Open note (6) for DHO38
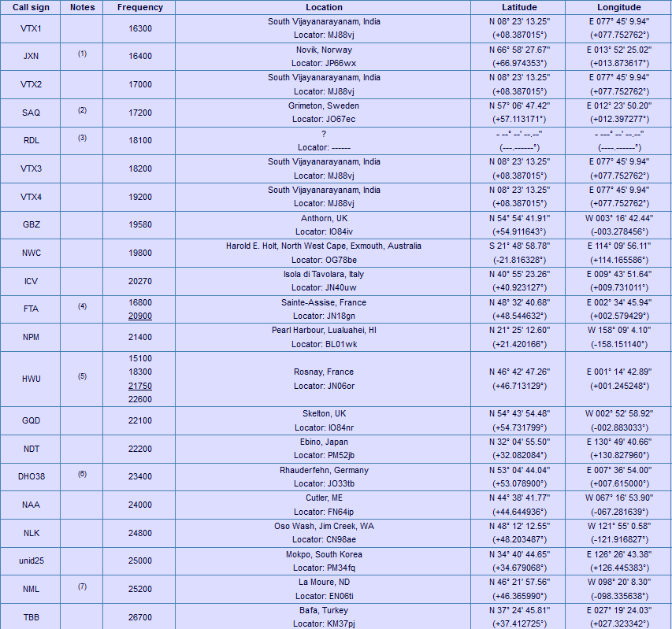The width and height of the screenshot is (672, 629). click(x=82, y=474)
